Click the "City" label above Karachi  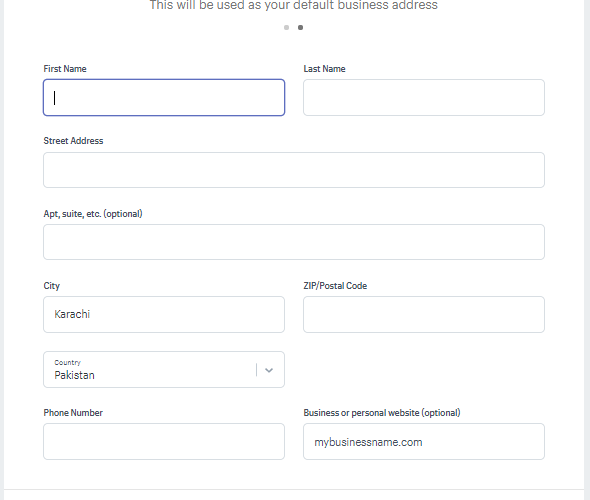(52, 286)
